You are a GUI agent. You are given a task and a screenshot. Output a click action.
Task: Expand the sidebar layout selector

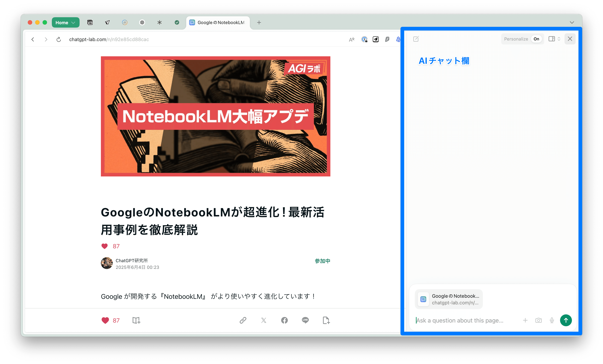click(x=554, y=39)
